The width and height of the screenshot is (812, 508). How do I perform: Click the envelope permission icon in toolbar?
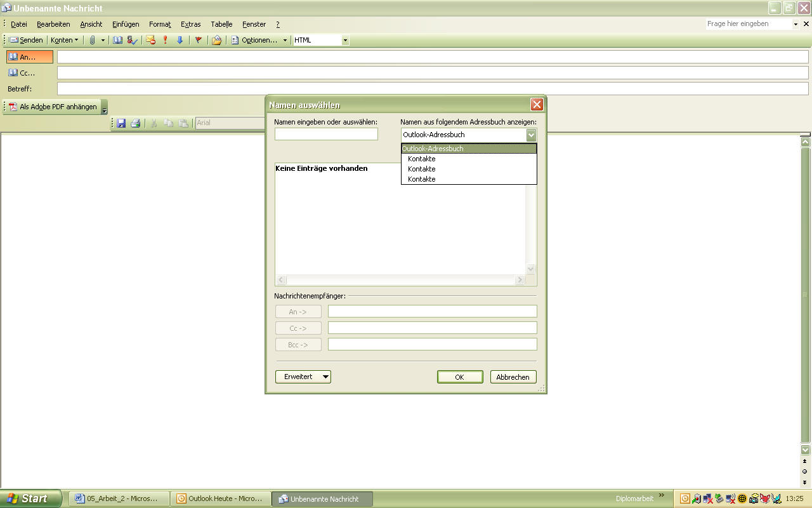[150, 40]
